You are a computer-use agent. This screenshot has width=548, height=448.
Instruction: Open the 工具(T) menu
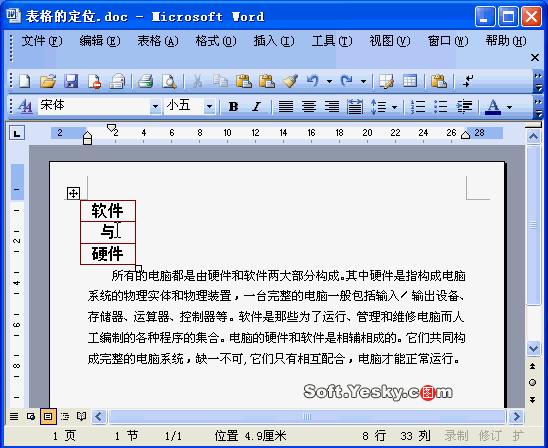tap(332, 41)
